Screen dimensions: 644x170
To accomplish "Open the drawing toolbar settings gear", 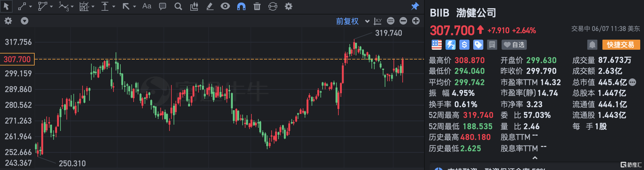I will [289, 6].
